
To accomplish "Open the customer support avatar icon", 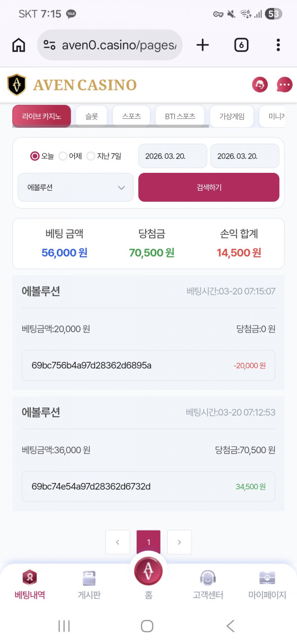I will coord(259,85).
